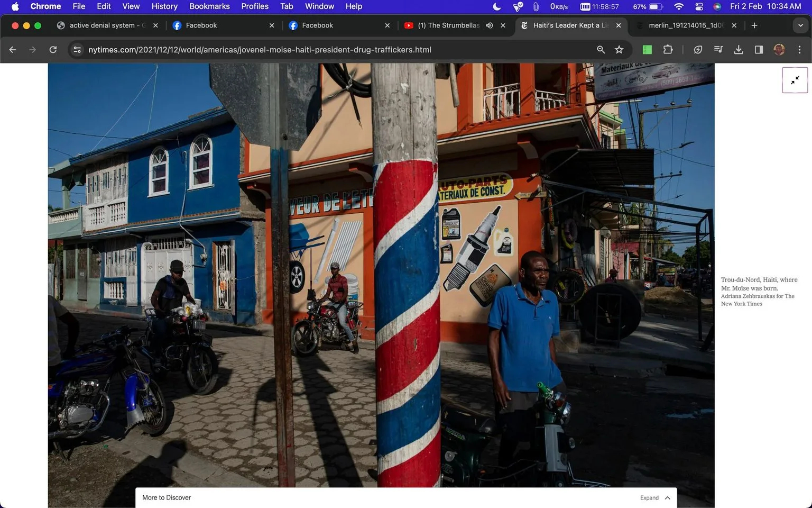Focus the nytimes.com address bar URL
Image resolution: width=812 pixels, height=508 pixels.
(260, 50)
